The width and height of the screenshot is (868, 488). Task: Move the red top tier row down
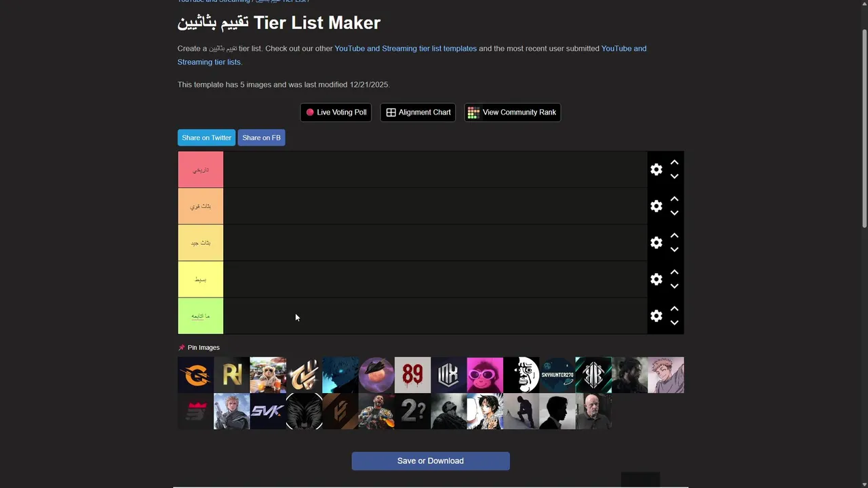[x=674, y=176]
